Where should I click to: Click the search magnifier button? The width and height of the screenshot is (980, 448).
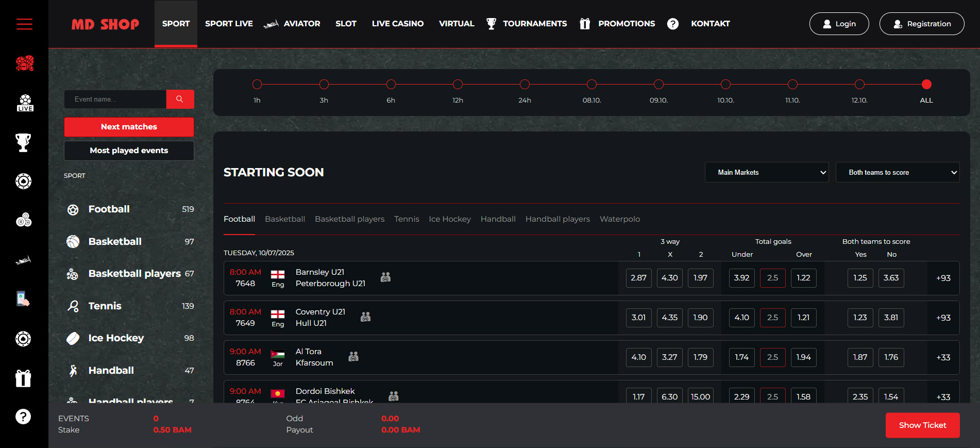click(180, 99)
